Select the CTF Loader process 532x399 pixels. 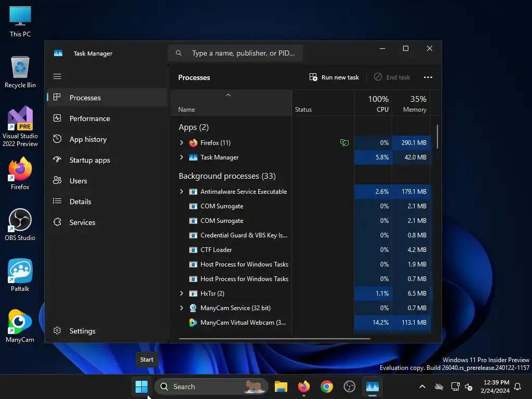point(216,250)
